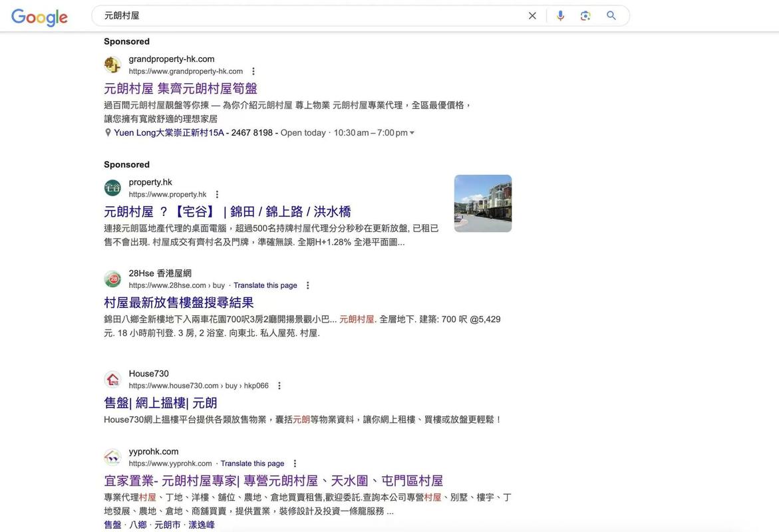Screen dimensions: 779x532
Task: Open the 八鄉 sitelink under yyprohk
Action: click(x=138, y=525)
